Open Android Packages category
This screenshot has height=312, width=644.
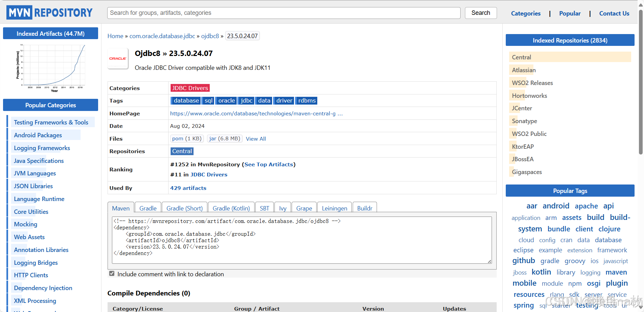(x=38, y=135)
